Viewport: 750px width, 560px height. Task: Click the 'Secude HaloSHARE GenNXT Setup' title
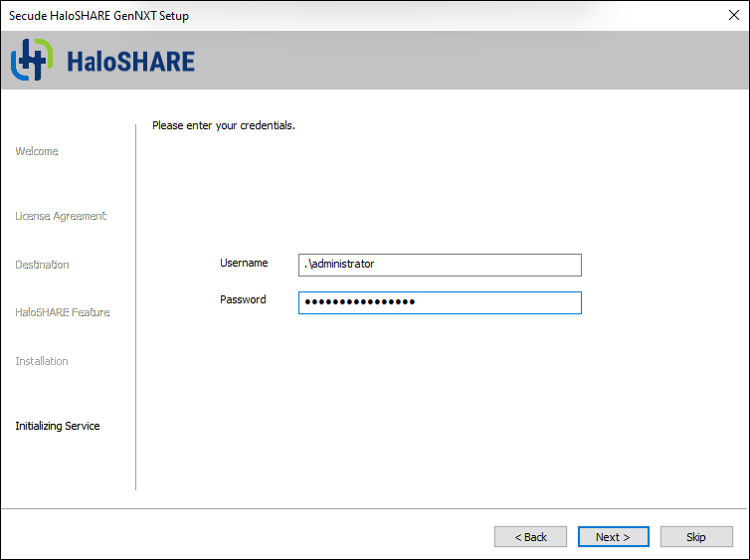(99, 16)
